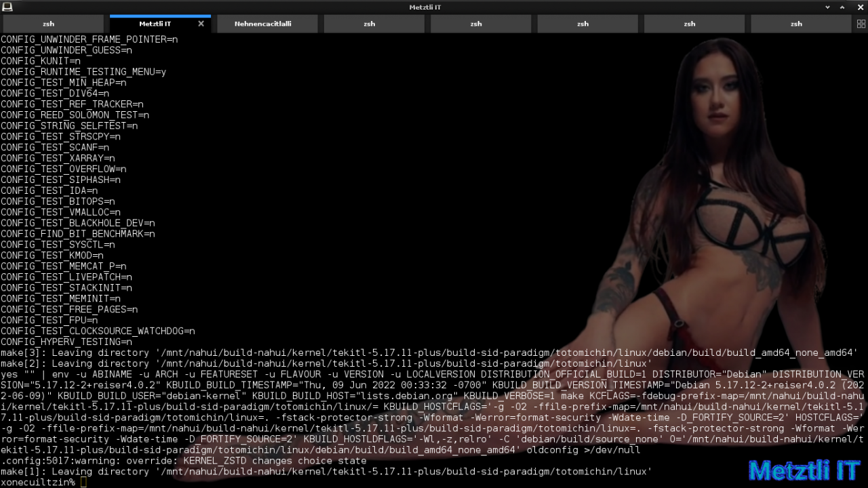
Task: Open zsh tab right of Nehnencacitlalli tab
Action: pyautogui.click(x=369, y=24)
